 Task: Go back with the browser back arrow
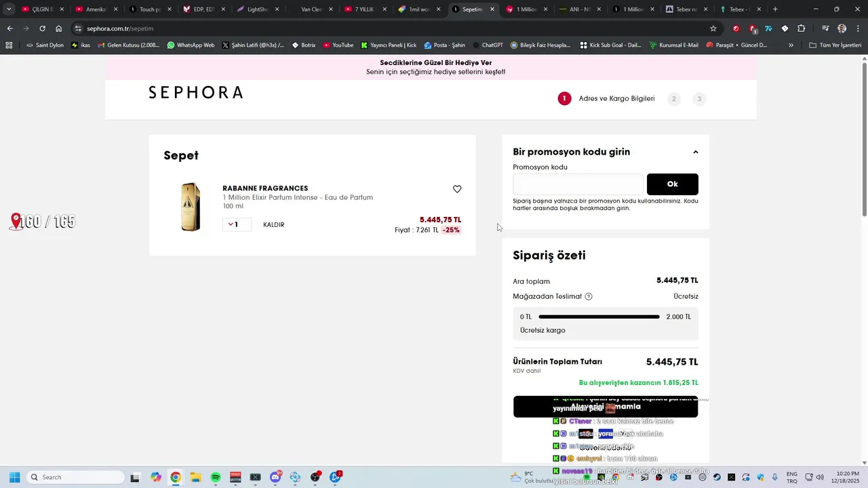pyautogui.click(x=9, y=28)
